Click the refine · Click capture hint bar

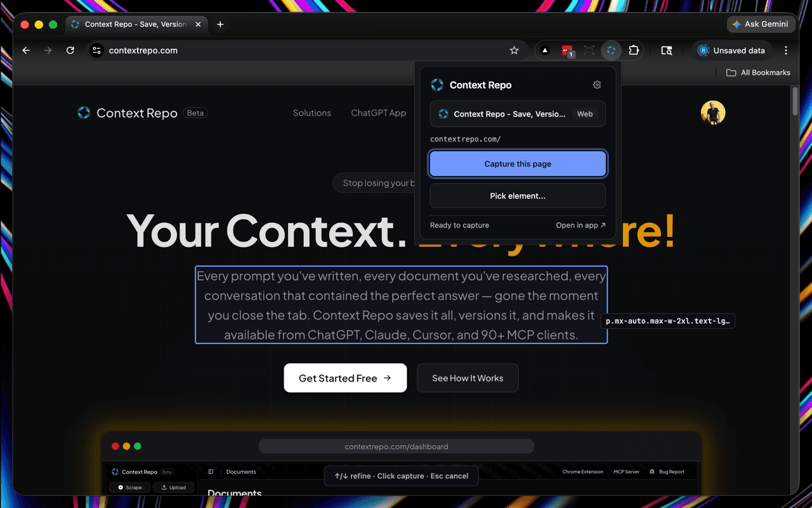click(x=402, y=476)
